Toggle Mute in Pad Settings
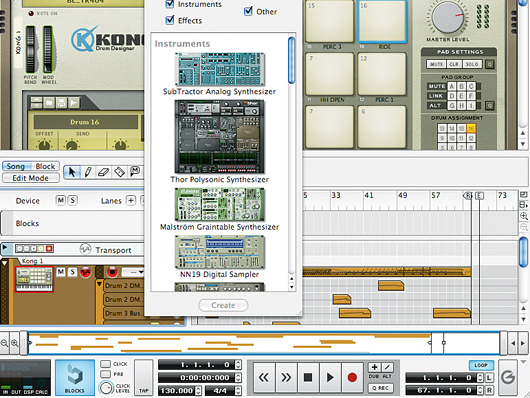Viewport: 530px width, 398px height. [x=436, y=64]
